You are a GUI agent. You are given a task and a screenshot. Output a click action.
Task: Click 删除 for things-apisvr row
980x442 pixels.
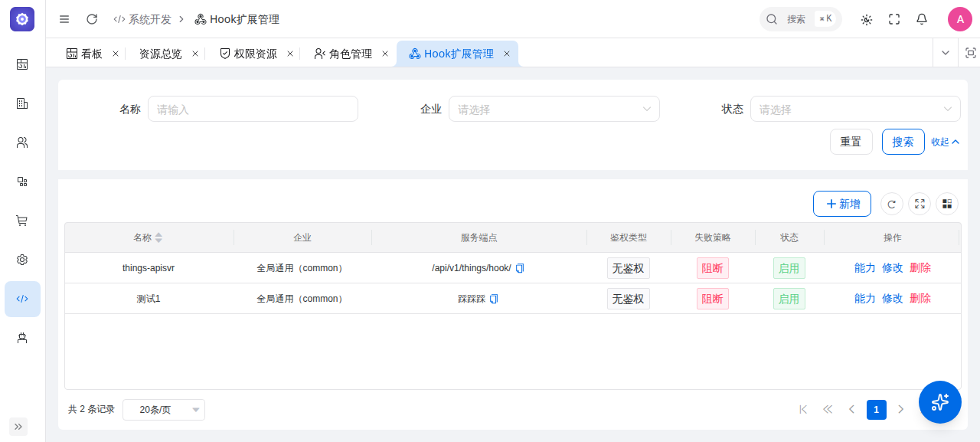point(920,268)
